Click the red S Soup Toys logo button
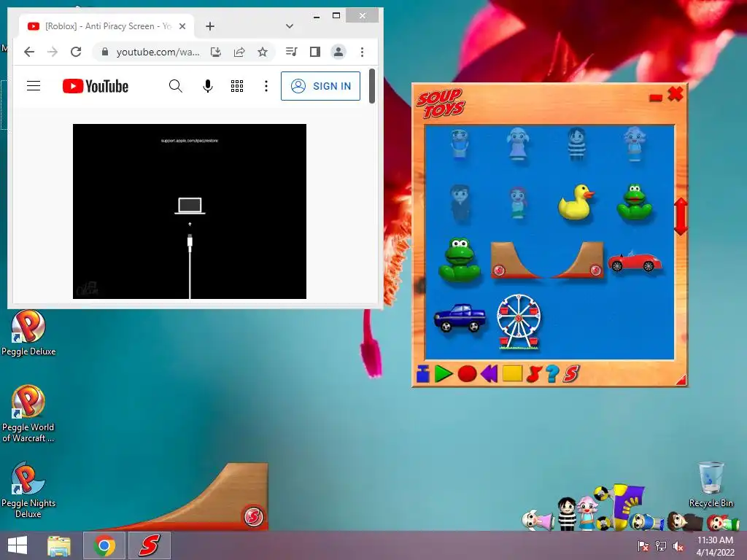Image resolution: width=747 pixels, height=560 pixels. point(571,374)
